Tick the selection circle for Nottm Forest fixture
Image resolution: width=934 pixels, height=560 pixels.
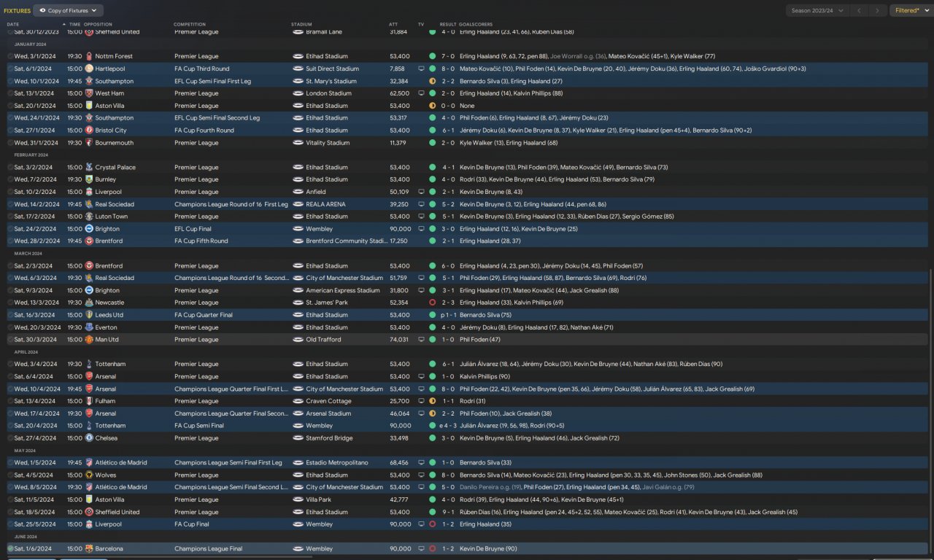tap(10, 56)
